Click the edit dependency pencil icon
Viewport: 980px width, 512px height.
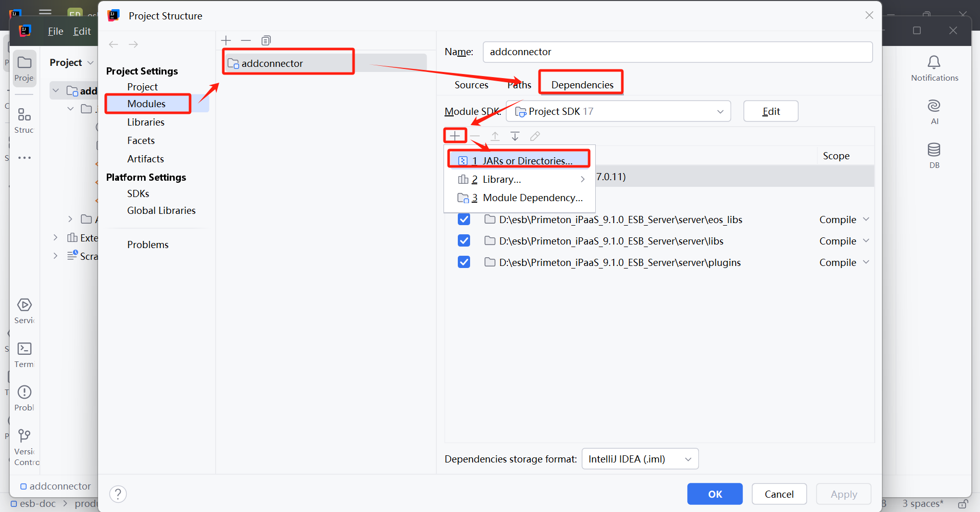(x=535, y=136)
